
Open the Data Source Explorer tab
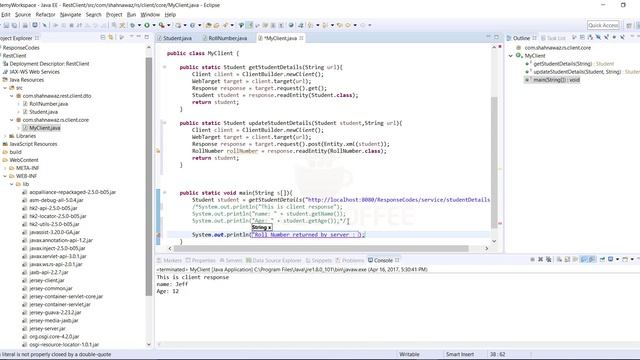(x=273, y=260)
